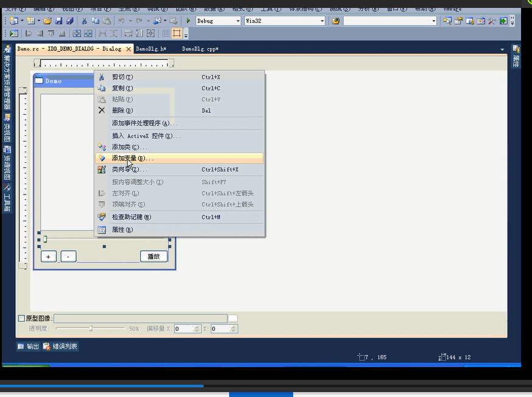Click the + button in the Demo dialog
The height and width of the screenshot is (397, 532).
tap(49, 257)
